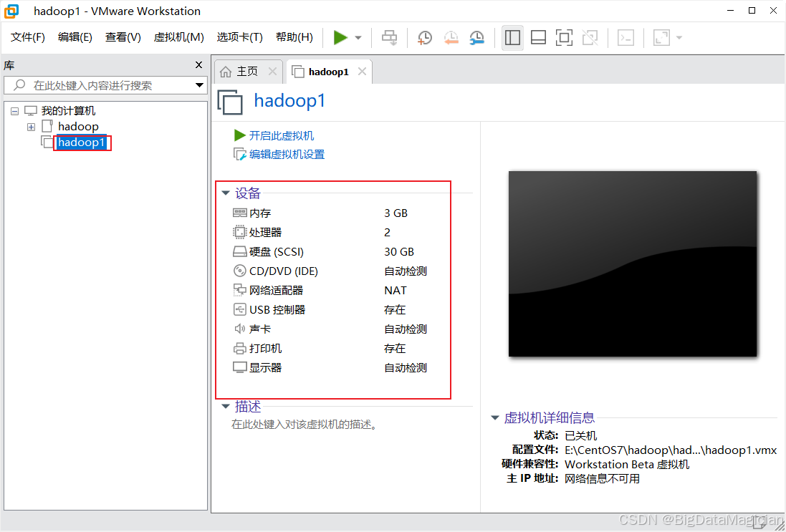The image size is (786, 532).
Task: Open the 编辑(E) menu
Action: tap(75, 37)
